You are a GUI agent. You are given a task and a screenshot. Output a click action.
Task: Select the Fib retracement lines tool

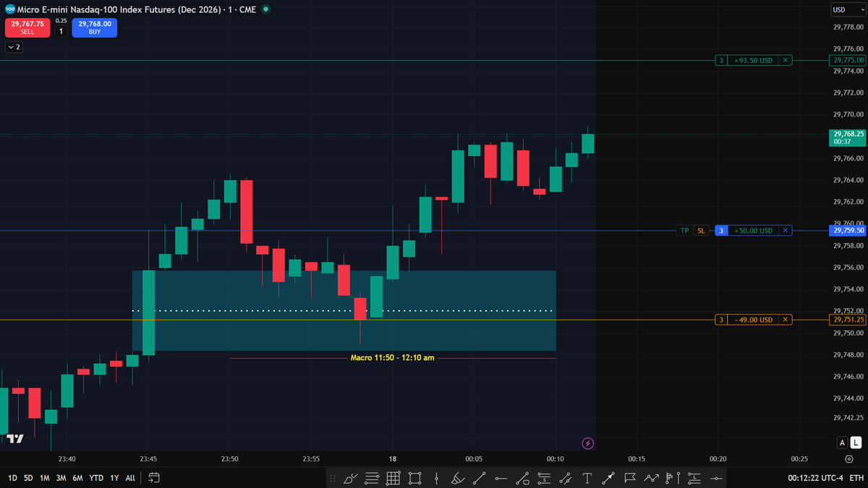pos(372,478)
